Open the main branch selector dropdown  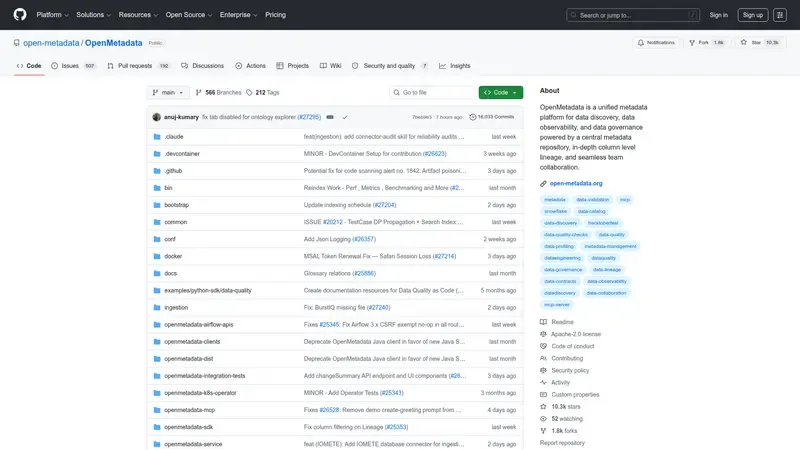coord(168,93)
